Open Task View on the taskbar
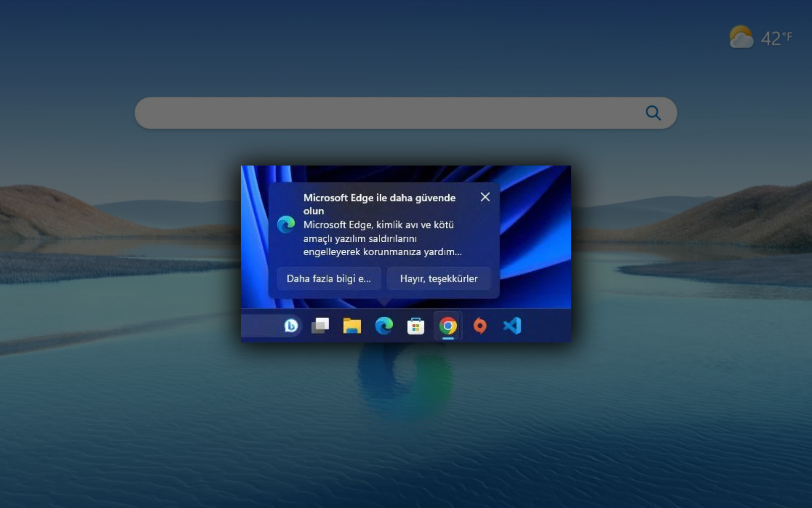Viewport: 812px width, 508px height. pyautogui.click(x=320, y=326)
